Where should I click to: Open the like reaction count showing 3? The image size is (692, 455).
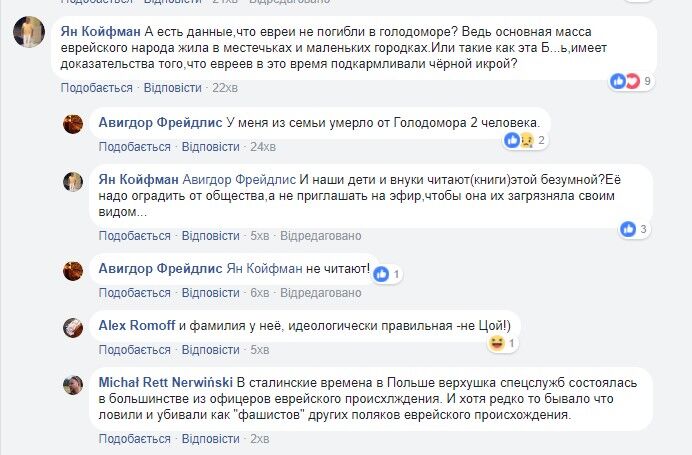point(634,229)
